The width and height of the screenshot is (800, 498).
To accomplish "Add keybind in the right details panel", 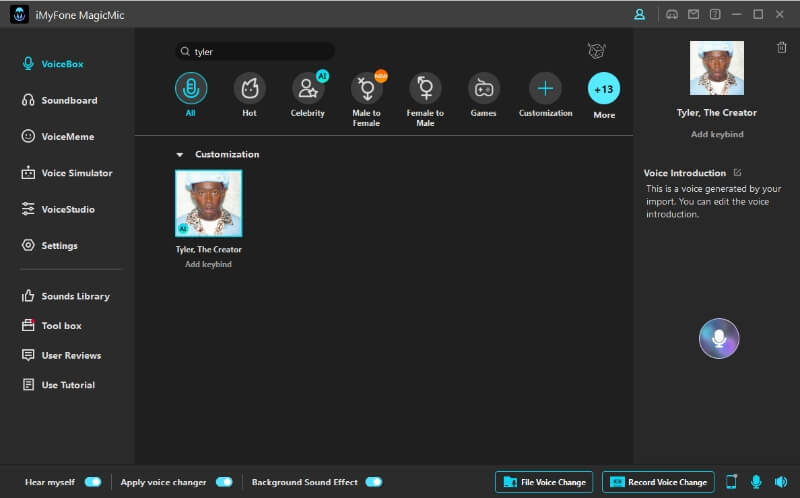I will 717,134.
